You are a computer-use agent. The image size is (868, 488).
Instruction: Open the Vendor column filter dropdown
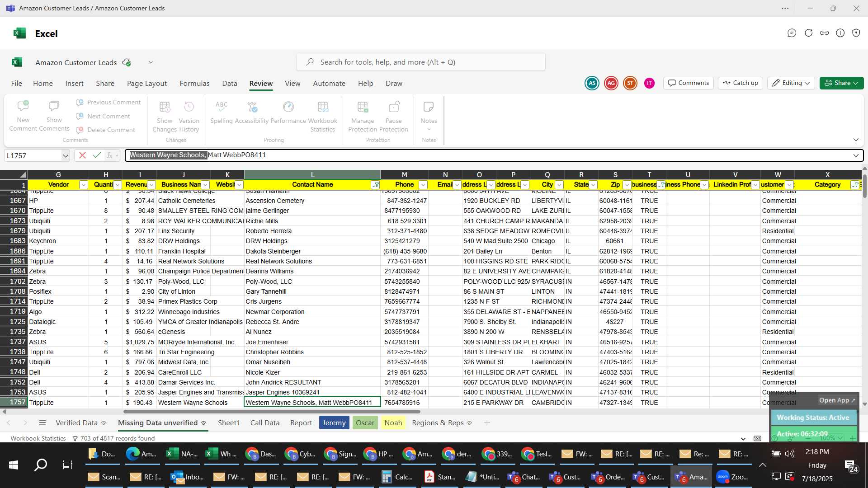pos(83,185)
